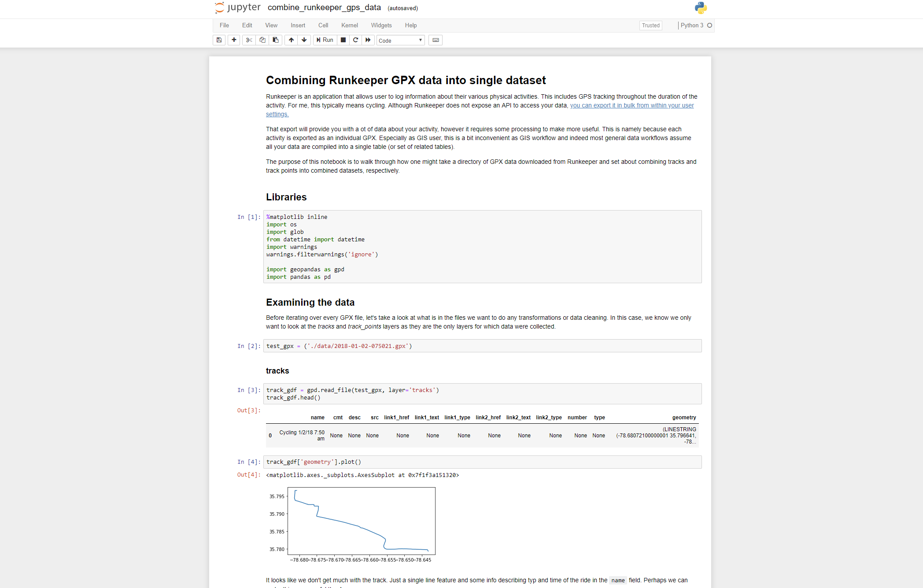The width and height of the screenshot is (923, 588).
Task: Click the save and checkpoint icon
Action: (219, 40)
